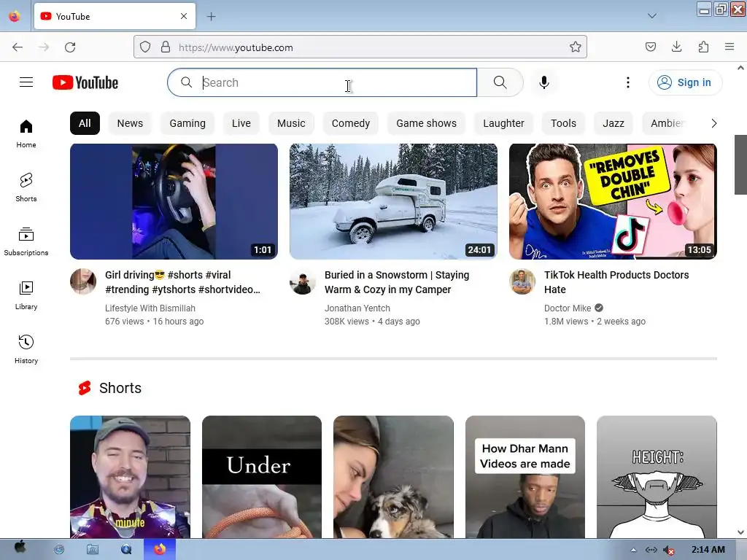Viewport: 747px width, 560px height.
Task: Start voice search with the microphone
Action: 543,82
